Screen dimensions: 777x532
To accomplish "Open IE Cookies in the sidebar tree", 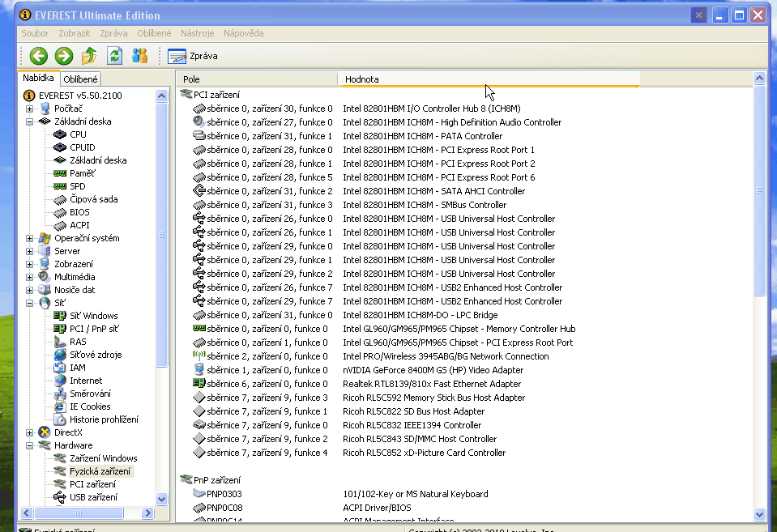I will pyautogui.click(x=90, y=406).
